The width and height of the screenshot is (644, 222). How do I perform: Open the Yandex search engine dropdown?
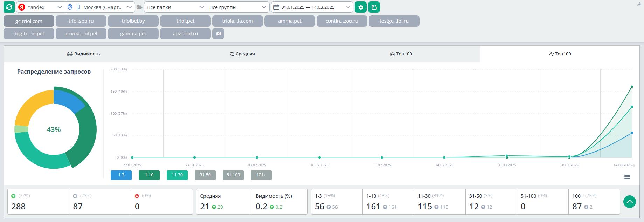point(40,7)
